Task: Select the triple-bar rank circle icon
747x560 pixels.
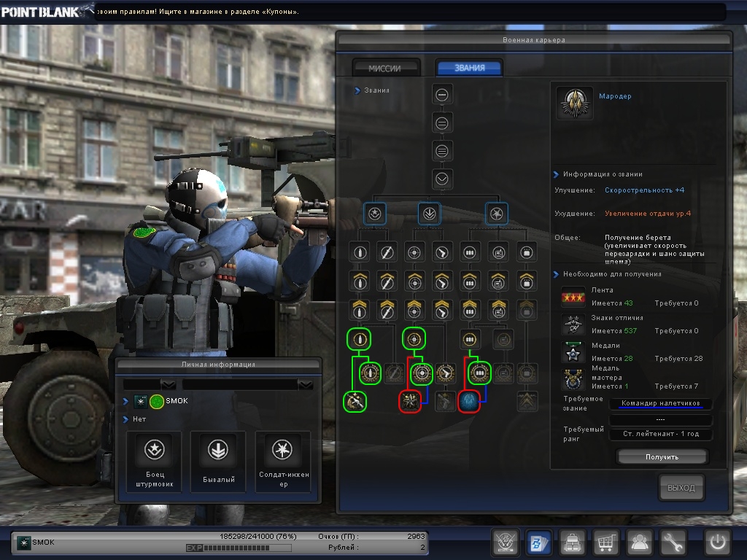Action: coord(441,152)
